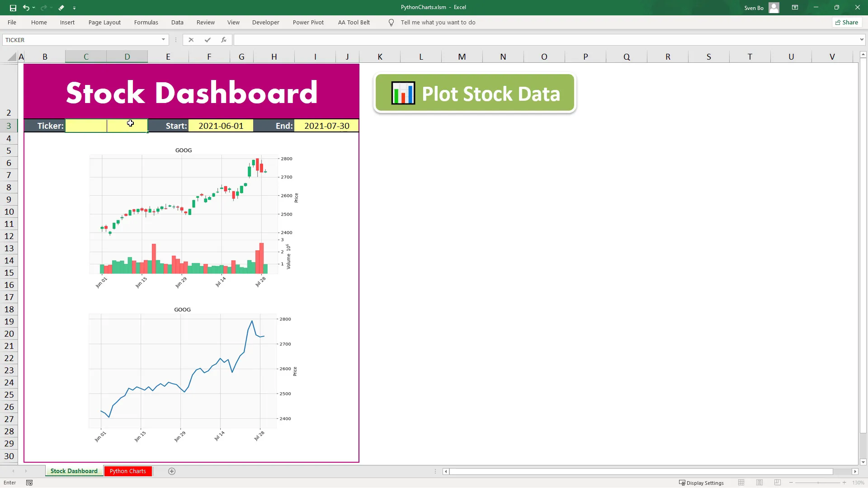Click the 130% zoom level
The image size is (868, 488).
click(858, 483)
